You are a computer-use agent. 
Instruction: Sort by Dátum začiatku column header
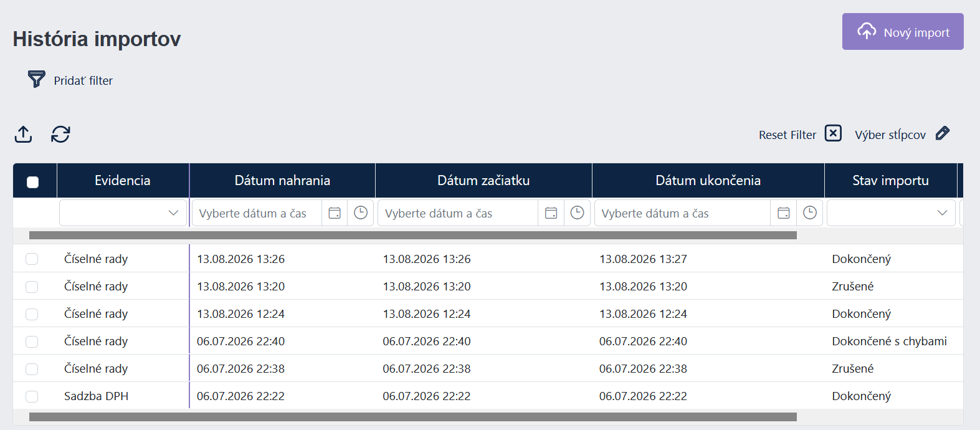pyautogui.click(x=483, y=181)
